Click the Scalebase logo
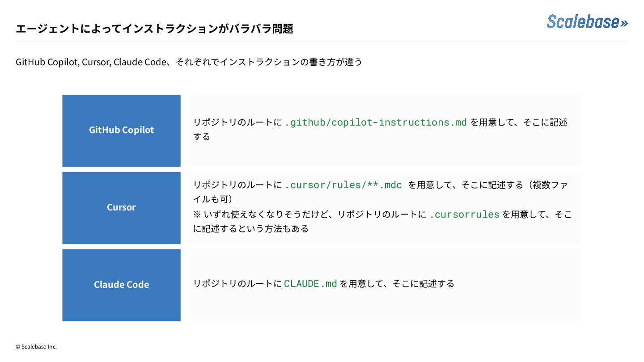Image resolution: width=644 pixels, height=362 pixels. coord(587,21)
